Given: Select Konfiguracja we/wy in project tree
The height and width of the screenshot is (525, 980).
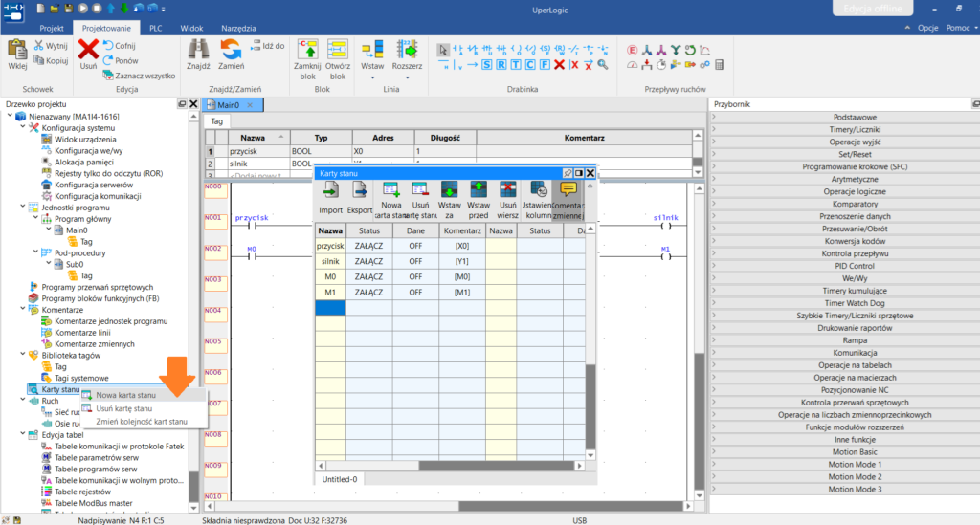Looking at the screenshot, I should coord(88,150).
